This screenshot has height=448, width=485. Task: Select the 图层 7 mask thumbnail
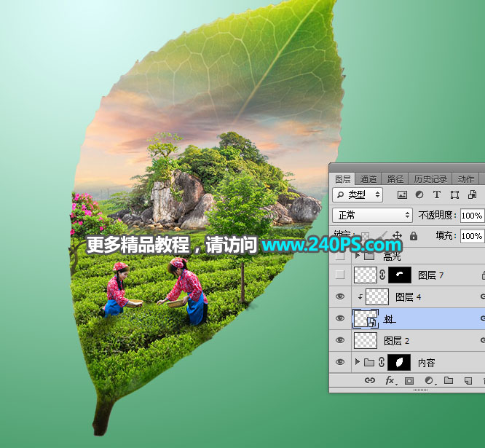tap(400, 275)
